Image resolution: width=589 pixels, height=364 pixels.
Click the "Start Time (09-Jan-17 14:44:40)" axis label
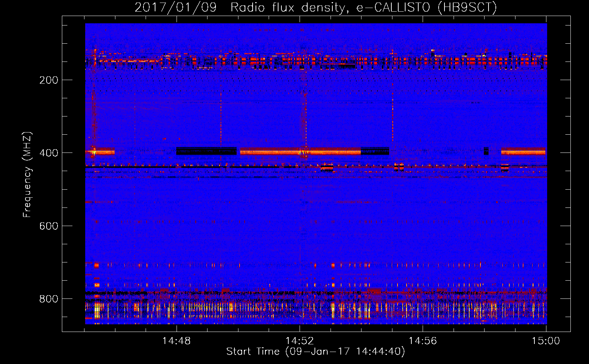[x=316, y=352]
